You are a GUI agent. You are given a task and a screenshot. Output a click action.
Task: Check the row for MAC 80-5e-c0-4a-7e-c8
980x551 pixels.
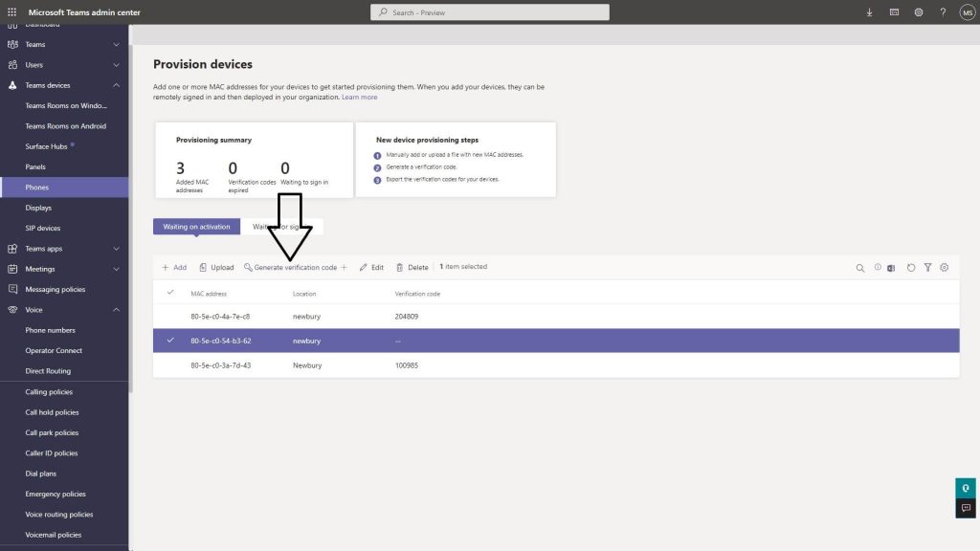pos(170,317)
